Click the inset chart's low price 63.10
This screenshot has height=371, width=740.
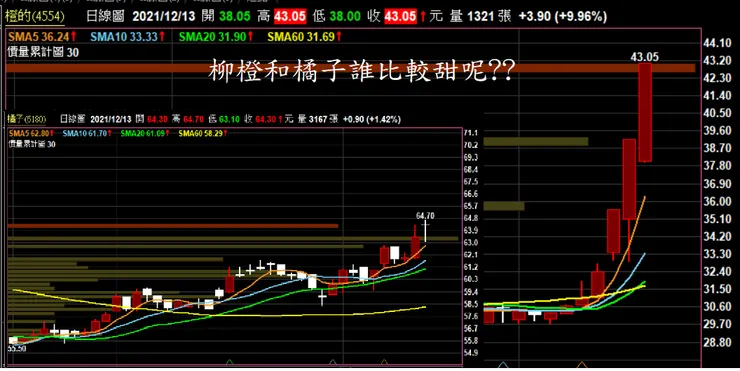point(228,119)
